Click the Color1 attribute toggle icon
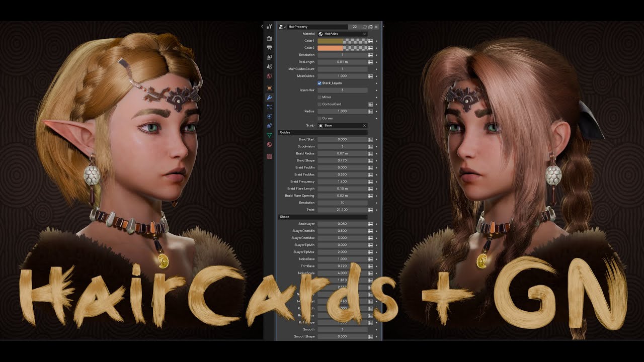The image size is (644, 362). [370, 41]
